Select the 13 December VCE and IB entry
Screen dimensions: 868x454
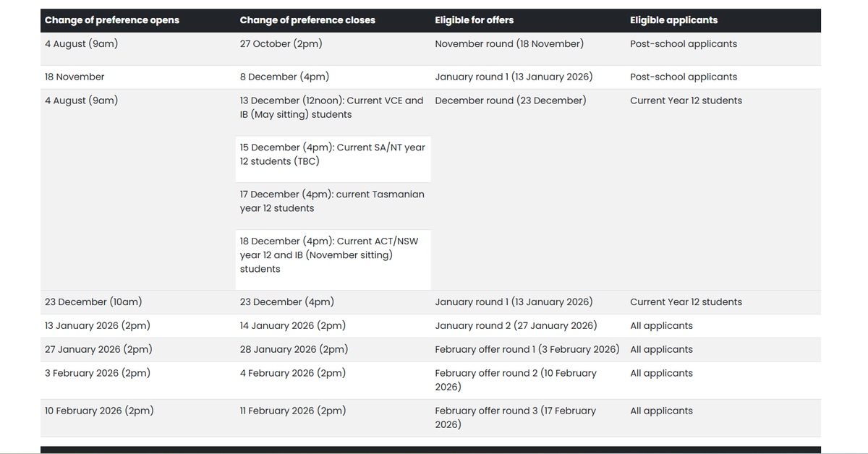[x=331, y=108]
